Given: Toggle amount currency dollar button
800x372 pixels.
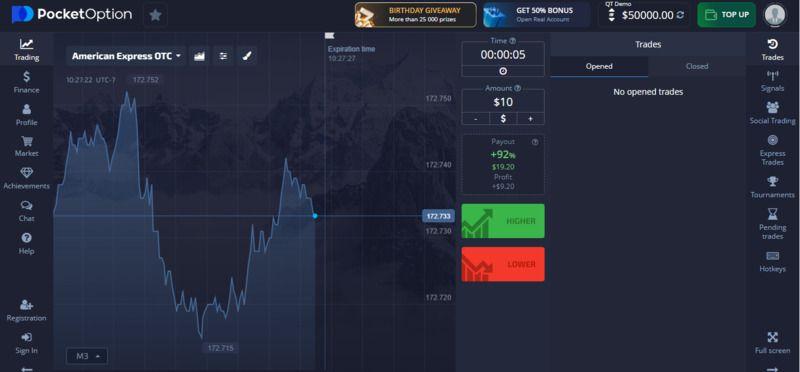Looking at the screenshot, I should click(503, 118).
